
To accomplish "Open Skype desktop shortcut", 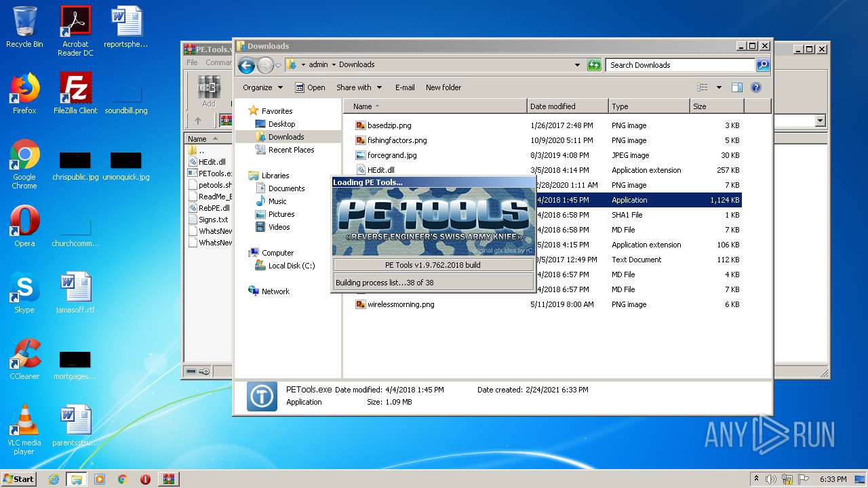I will [x=24, y=293].
